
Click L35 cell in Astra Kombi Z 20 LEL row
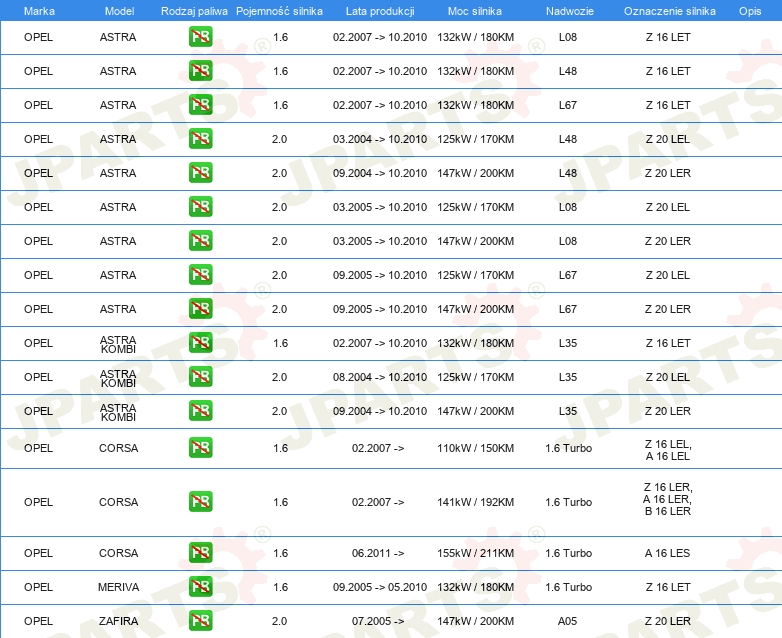[568, 377]
